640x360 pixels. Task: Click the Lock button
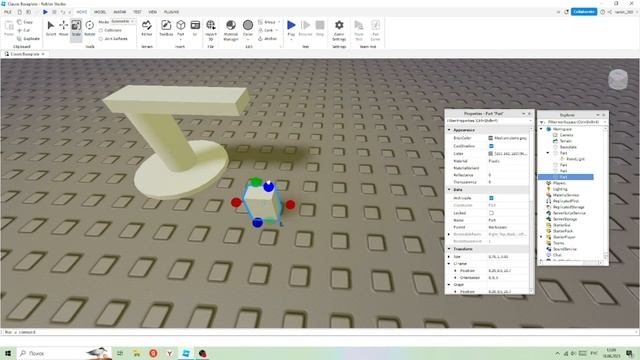pyautogui.click(x=266, y=30)
